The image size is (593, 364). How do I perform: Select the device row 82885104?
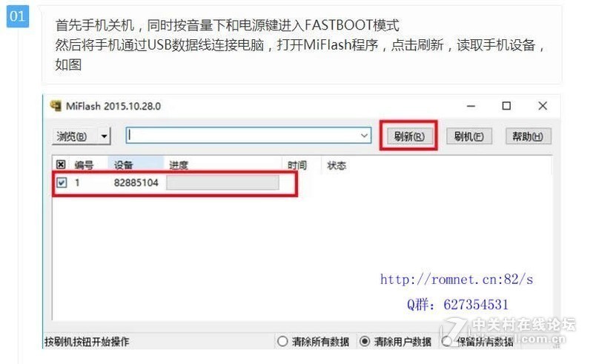click(x=175, y=183)
